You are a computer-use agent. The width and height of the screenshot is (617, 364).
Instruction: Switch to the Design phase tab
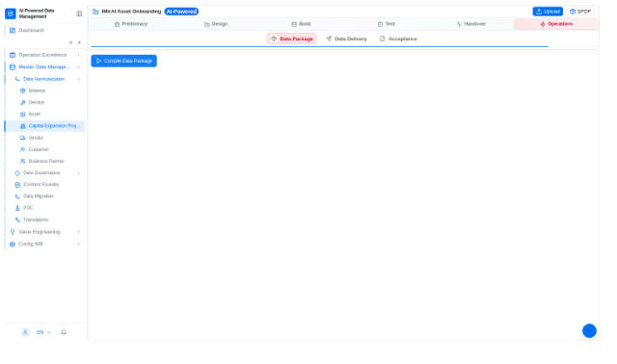tap(216, 24)
